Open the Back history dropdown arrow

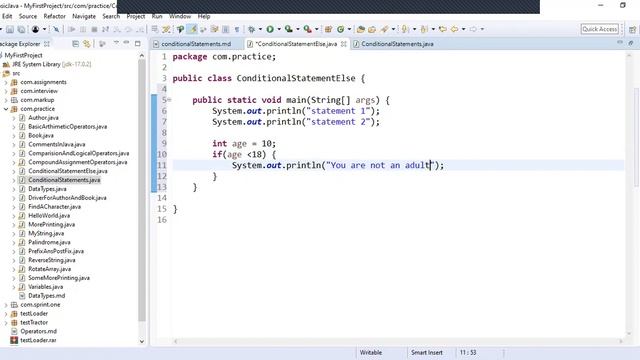[463, 29]
